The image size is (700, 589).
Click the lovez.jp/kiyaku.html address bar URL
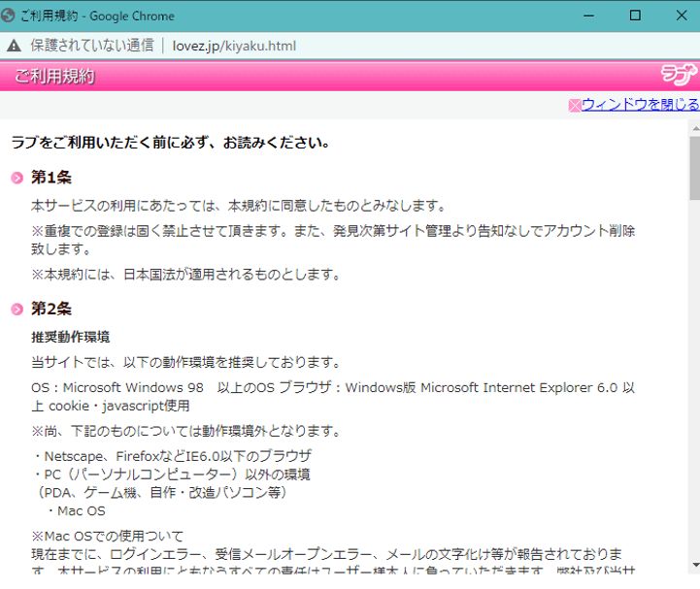tap(234, 46)
